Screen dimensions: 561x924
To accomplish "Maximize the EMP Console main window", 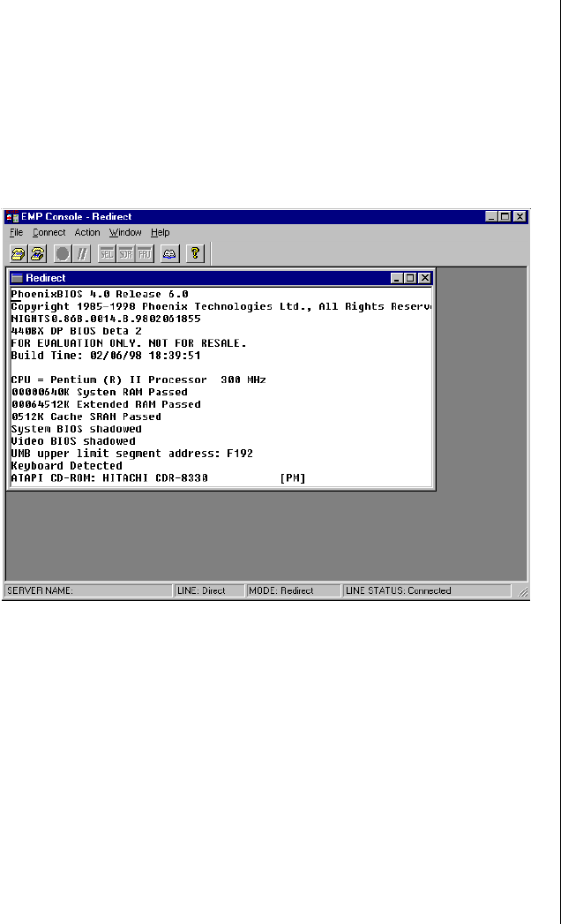I will click(505, 217).
